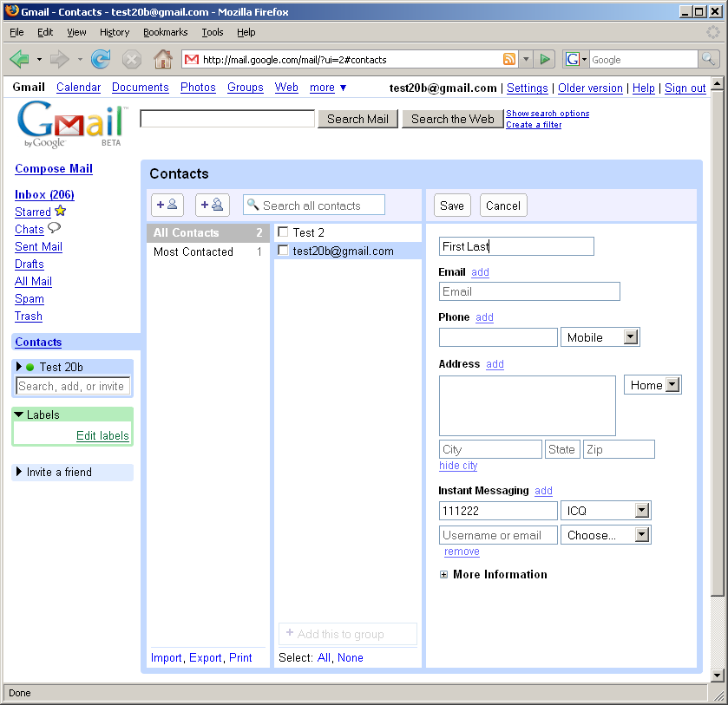The image size is (728, 705).
Task: Tick the checkbox for Test 2 contact
Action: (283, 232)
